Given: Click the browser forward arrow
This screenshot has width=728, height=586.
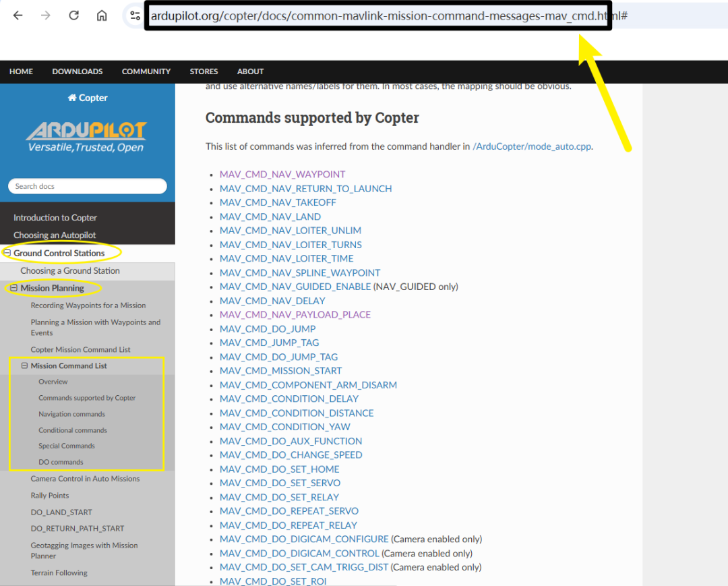Looking at the screenshot, I should pos(46,16).
